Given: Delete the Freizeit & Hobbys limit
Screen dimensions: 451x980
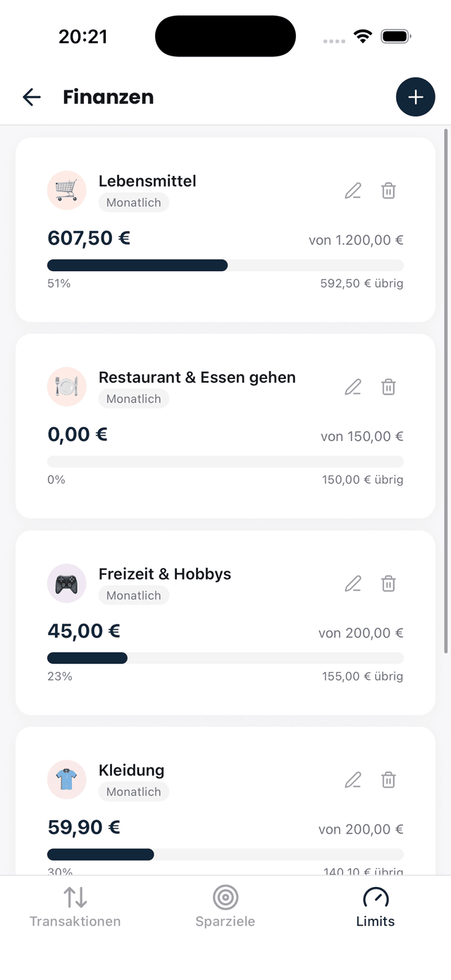Looking at the screenshot, I should [388, 583].
